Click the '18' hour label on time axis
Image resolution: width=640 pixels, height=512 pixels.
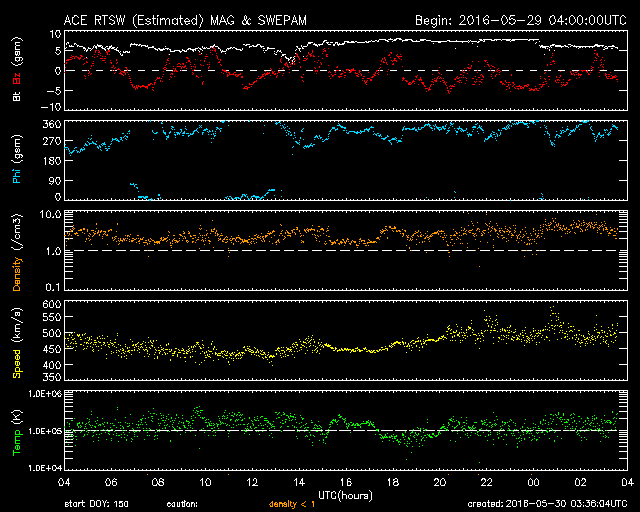(393, 483)
